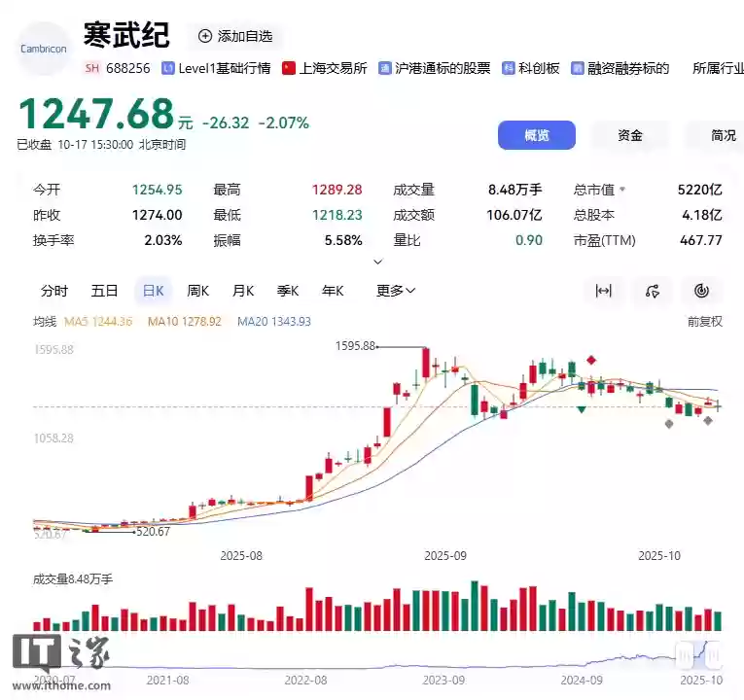The image size is (744, 700).
Task: Open the 前复权 adjustment selector
Action: pos(705,322)
